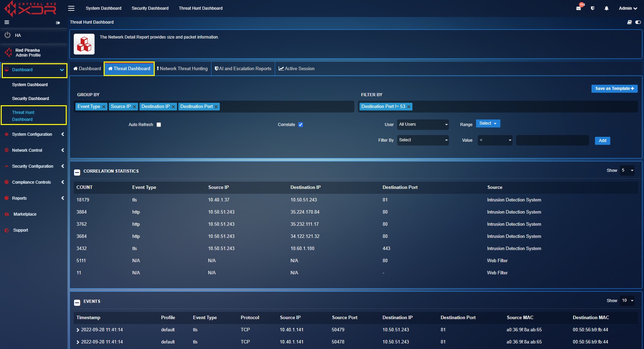Image resolution: width=644 pixels, height=349 pixels.
Task: Click Red Piranha Admin Profile icon
Action: pyautogui.click(x=8, y=53)
